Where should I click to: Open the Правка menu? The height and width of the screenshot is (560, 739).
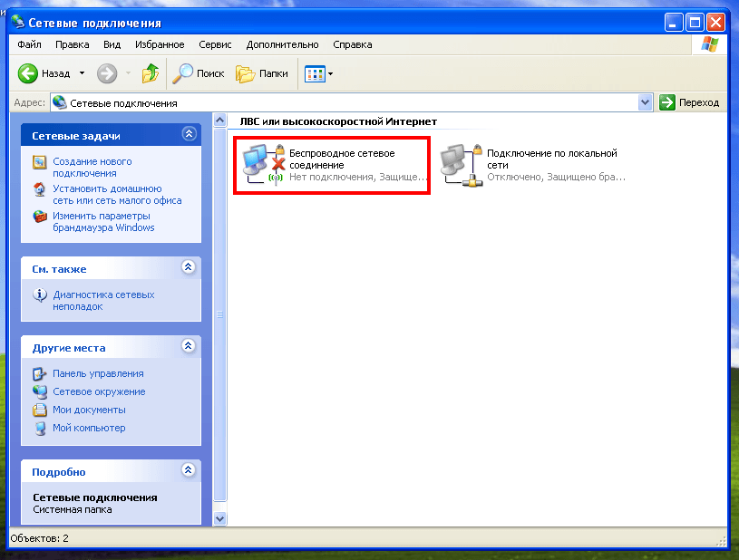click(73, 44)
